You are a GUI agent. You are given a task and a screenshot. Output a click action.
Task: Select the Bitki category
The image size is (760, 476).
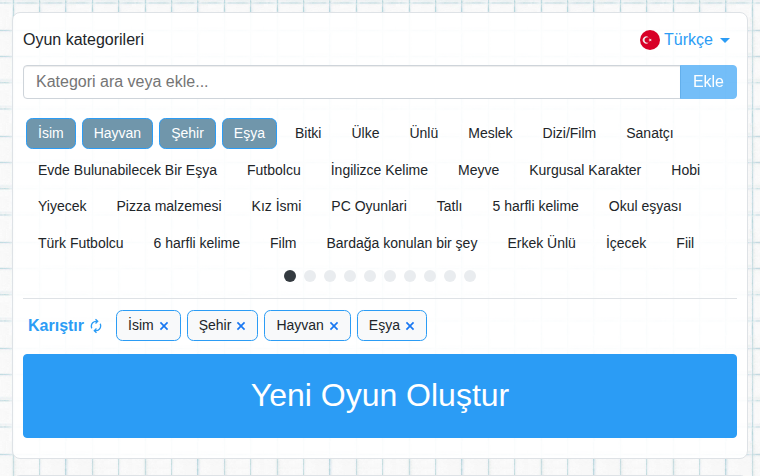point(308,133)
